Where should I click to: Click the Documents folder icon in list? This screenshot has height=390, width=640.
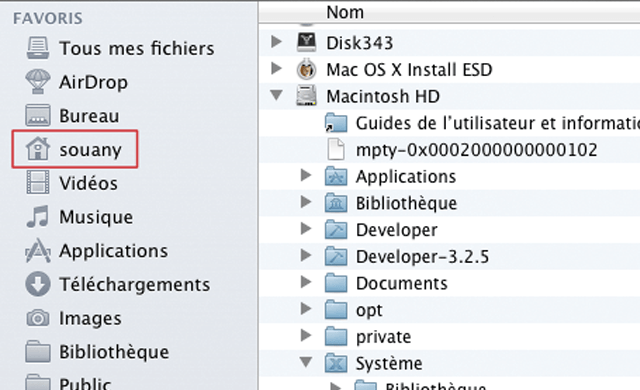(336, 283)
